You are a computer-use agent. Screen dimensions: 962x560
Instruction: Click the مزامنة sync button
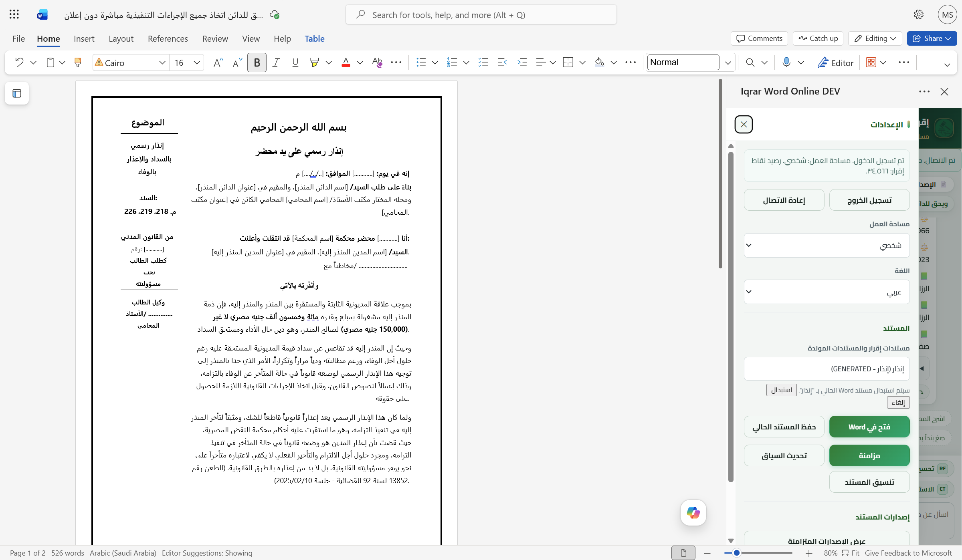(x=869, y=455)
